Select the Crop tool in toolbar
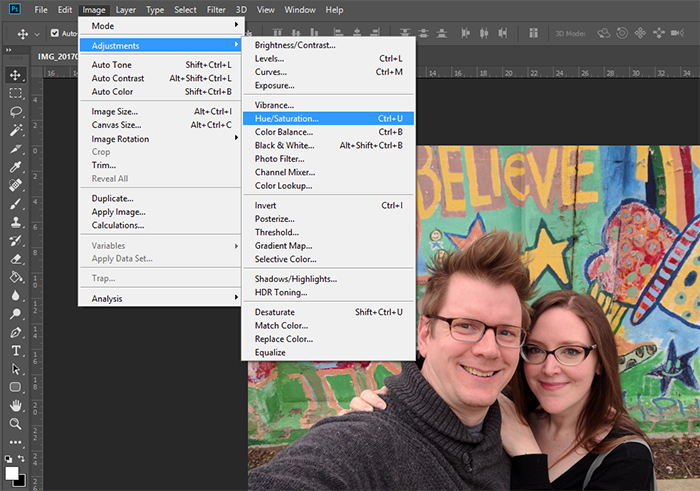The width and height of the screenshot is (700, 491). pyautogui.click(x=16, y=148)
